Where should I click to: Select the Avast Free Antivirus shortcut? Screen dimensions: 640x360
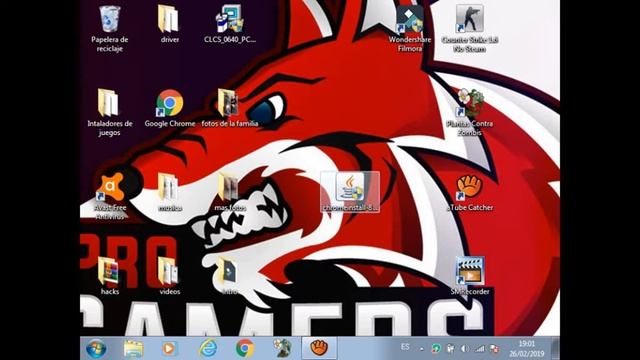tap(109, 196)
